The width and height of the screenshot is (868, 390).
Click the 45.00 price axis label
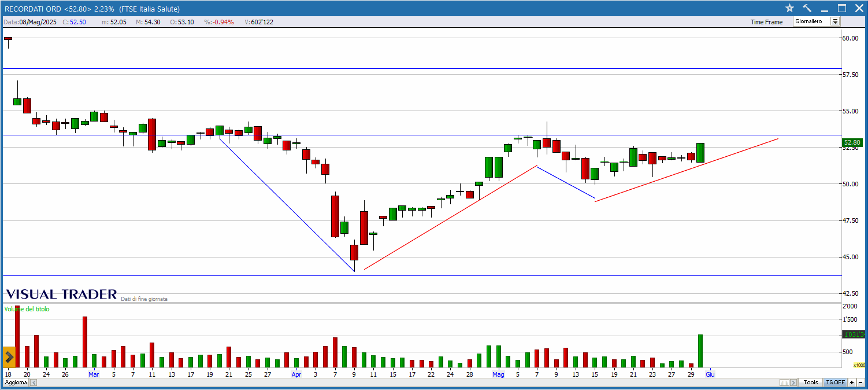pos(850,257)
